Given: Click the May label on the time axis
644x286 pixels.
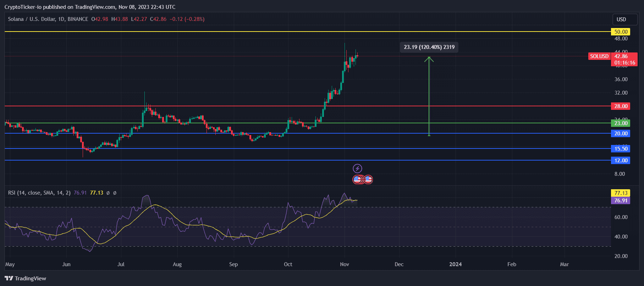Looking at the screenshot, I should [10, 264].
